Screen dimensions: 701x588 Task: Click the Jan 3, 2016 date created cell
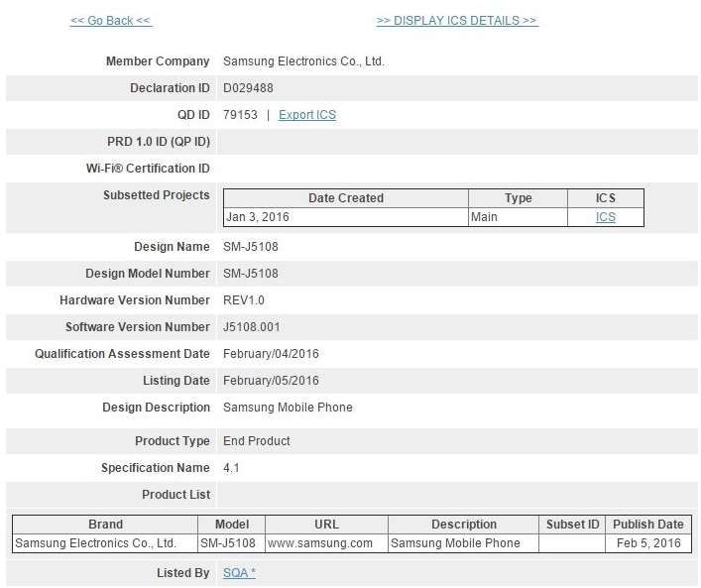(x=346, y=217)
